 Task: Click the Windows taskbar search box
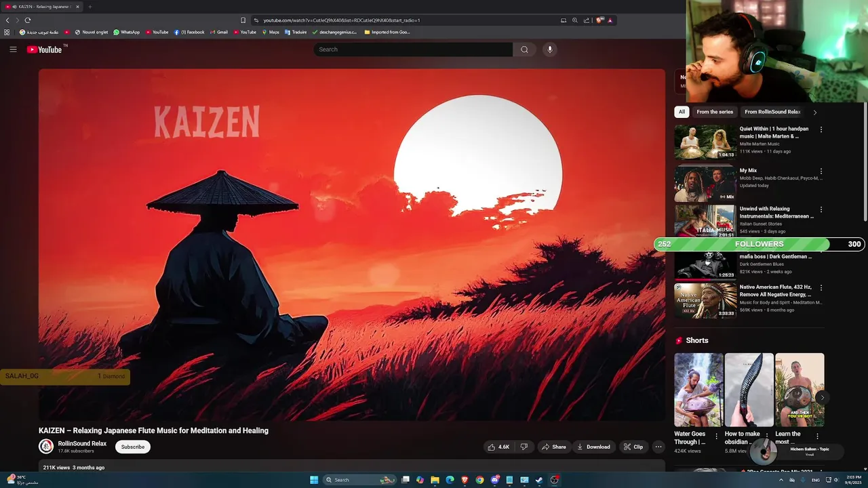click(x=359, y=480)
